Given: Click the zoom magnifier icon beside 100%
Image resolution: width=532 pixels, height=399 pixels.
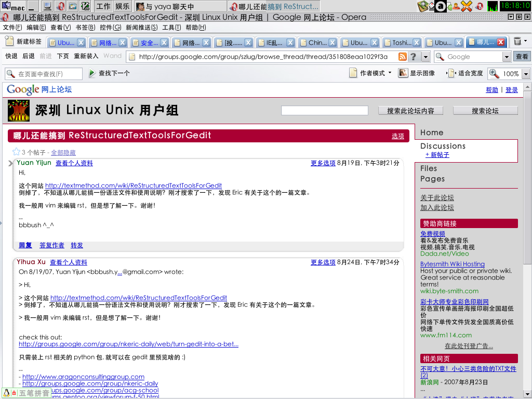Looking at the screenshot, I should [x=494, y=74].
